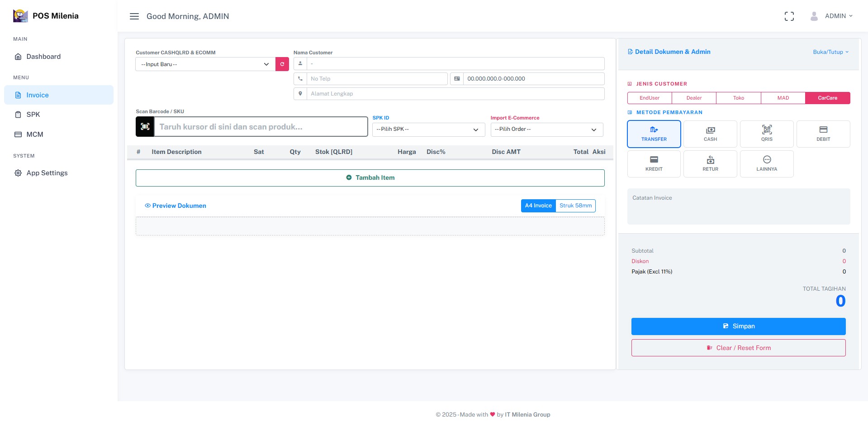Click the Simpan button

[738, 326]
